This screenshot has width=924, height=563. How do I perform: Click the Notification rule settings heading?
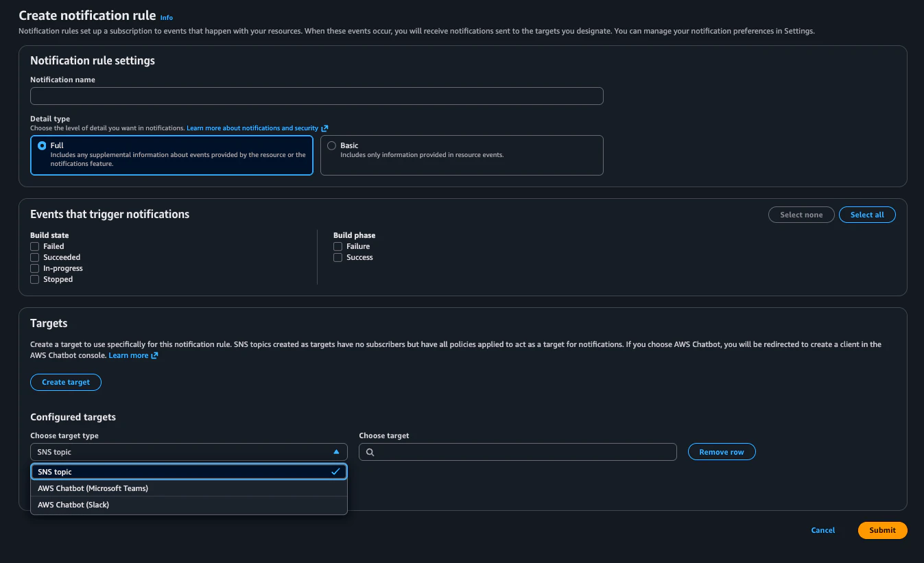point(93,60)
